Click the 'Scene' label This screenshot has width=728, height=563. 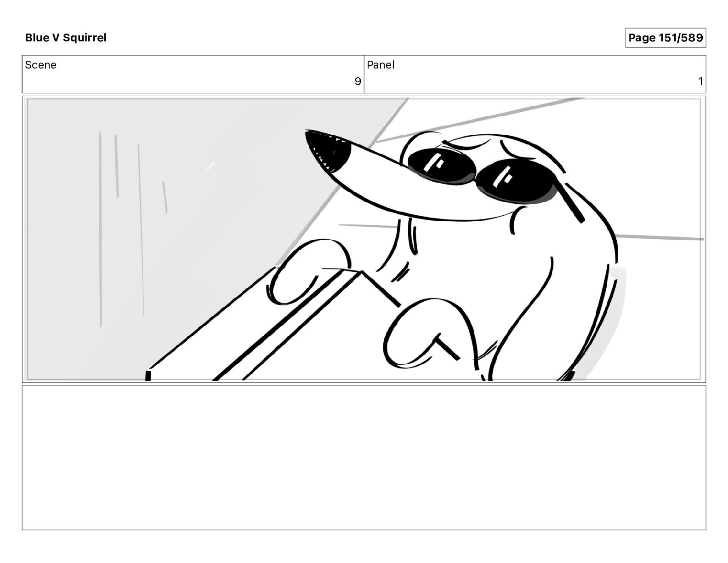pyautogui.click(x=41, y=65)
